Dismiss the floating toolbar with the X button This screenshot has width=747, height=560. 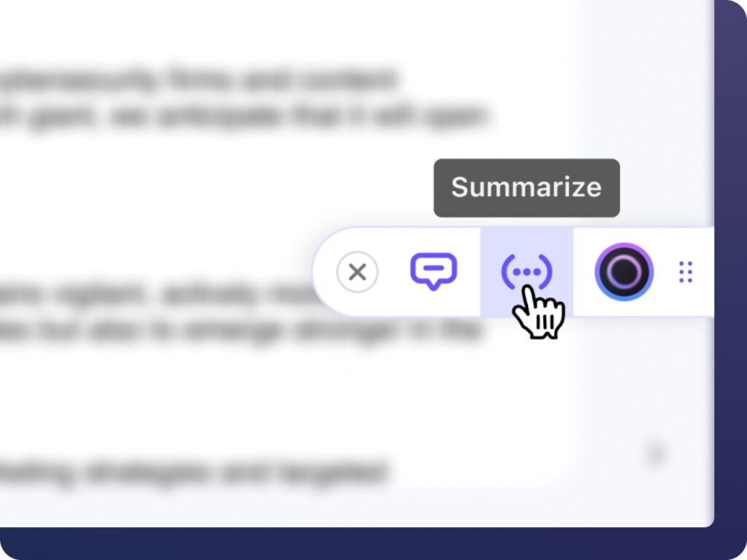[357, 272]
